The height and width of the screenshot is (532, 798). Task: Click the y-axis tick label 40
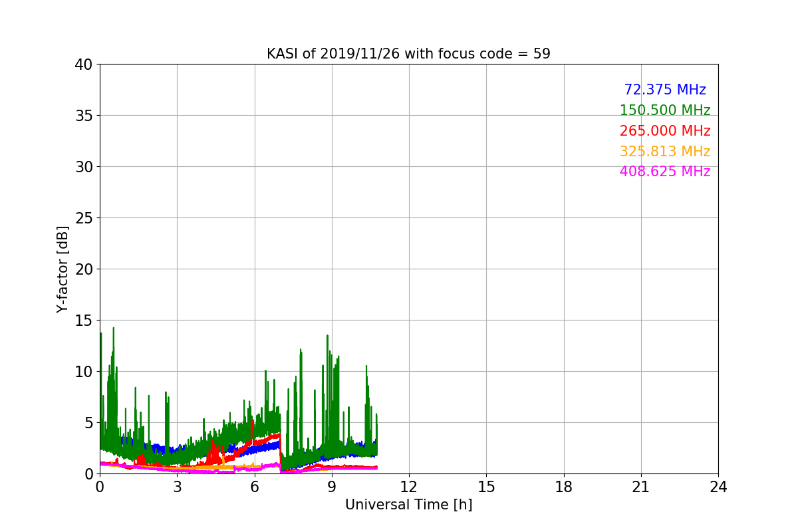tap(84, 65)
